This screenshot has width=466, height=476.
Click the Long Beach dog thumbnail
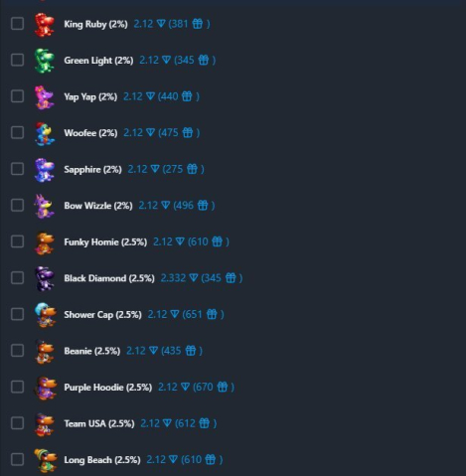click(45, 460)
